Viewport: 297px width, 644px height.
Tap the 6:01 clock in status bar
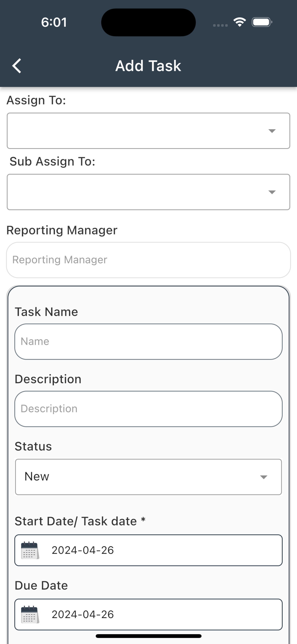[54, 22]
